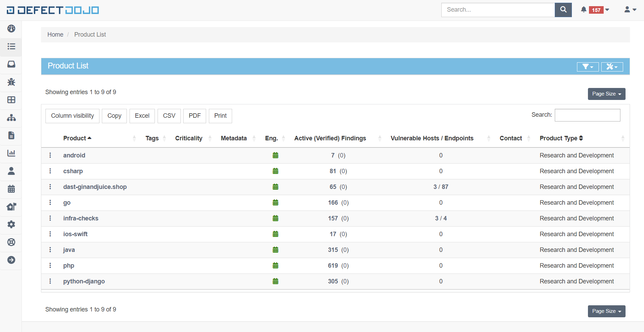Open the Endpoints sitemap icon in sidebar
Viewport: 644px width, 332px height.
point(11,118)
